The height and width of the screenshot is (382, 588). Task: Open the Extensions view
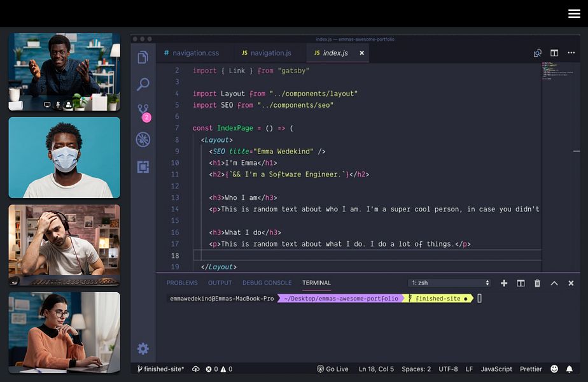point(143,165)
